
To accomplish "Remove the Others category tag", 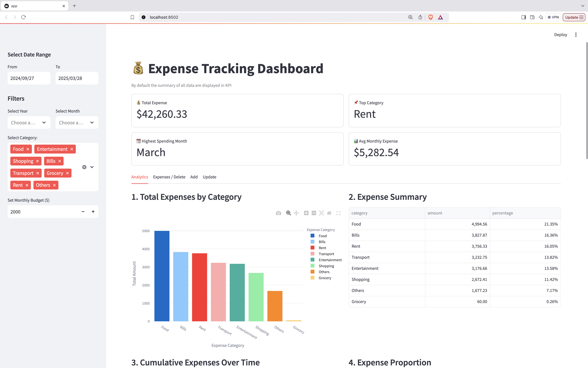I will pos(54,185).
